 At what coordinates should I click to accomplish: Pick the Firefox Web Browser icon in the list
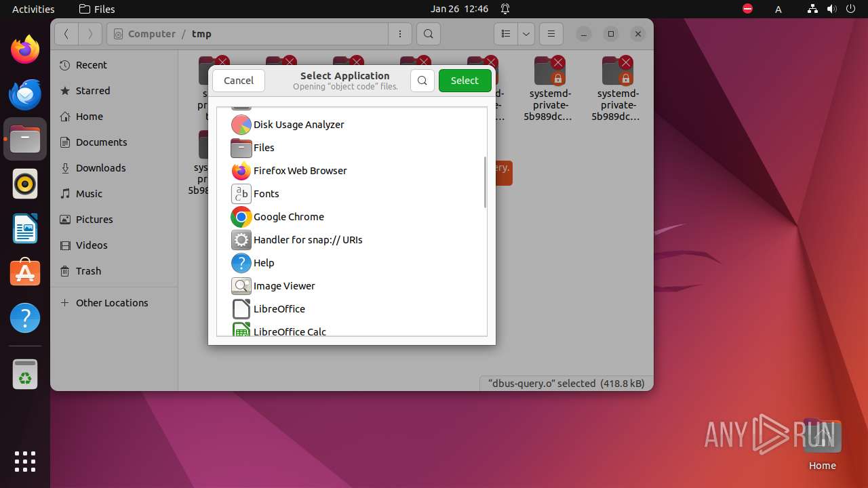click(x=241, y=171)
